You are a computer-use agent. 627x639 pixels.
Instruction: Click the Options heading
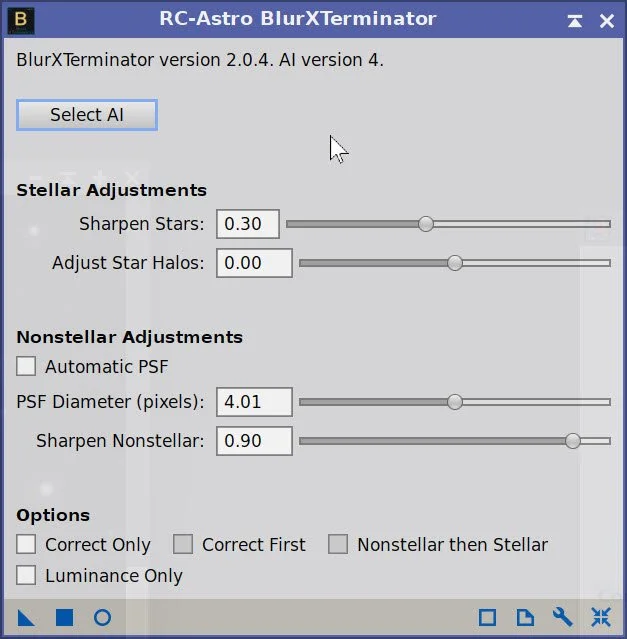(x=53, y=516)
